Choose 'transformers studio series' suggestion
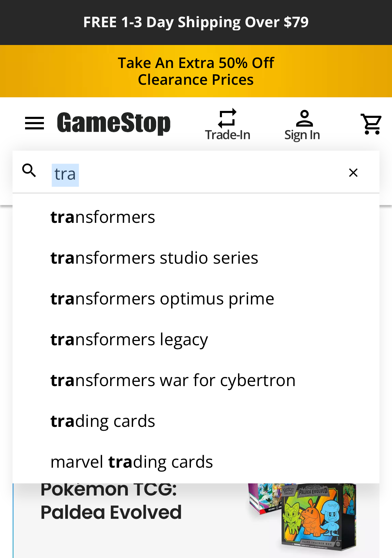 tap(154, 258)
